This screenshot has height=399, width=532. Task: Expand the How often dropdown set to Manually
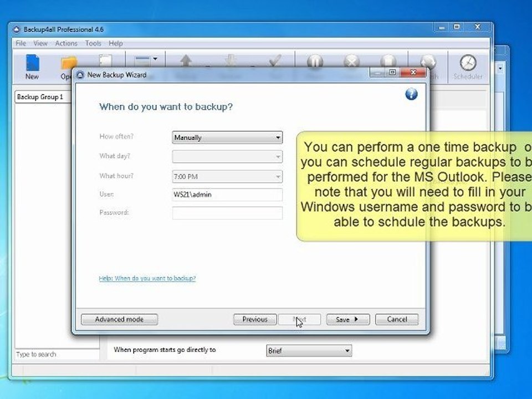click(227, 137)
